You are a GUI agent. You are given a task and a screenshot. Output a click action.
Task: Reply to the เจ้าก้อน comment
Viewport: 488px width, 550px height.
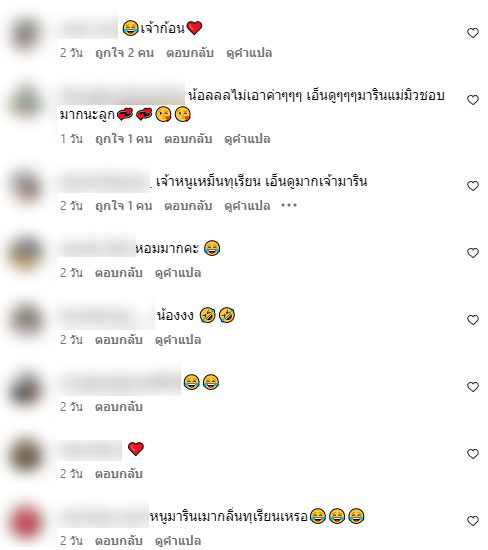point(190,53)
